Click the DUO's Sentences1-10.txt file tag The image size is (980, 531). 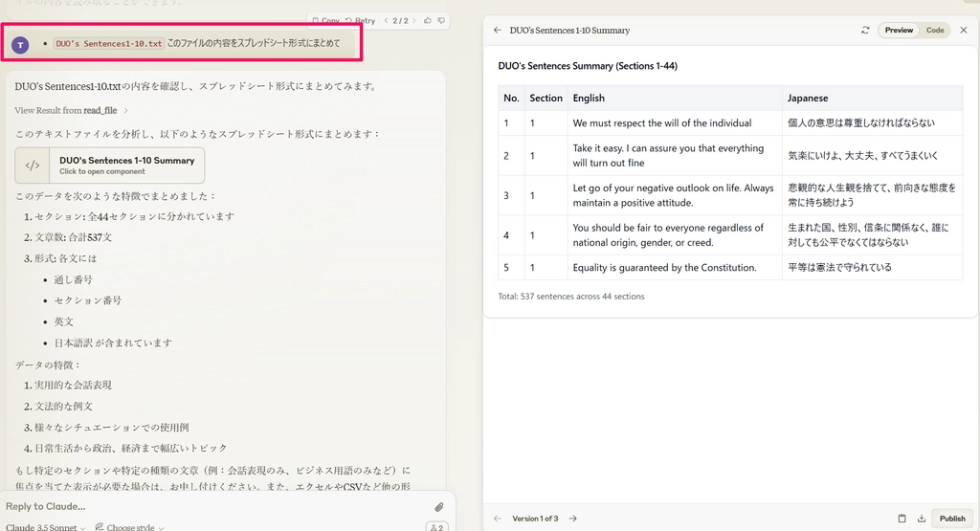(109, 44)
